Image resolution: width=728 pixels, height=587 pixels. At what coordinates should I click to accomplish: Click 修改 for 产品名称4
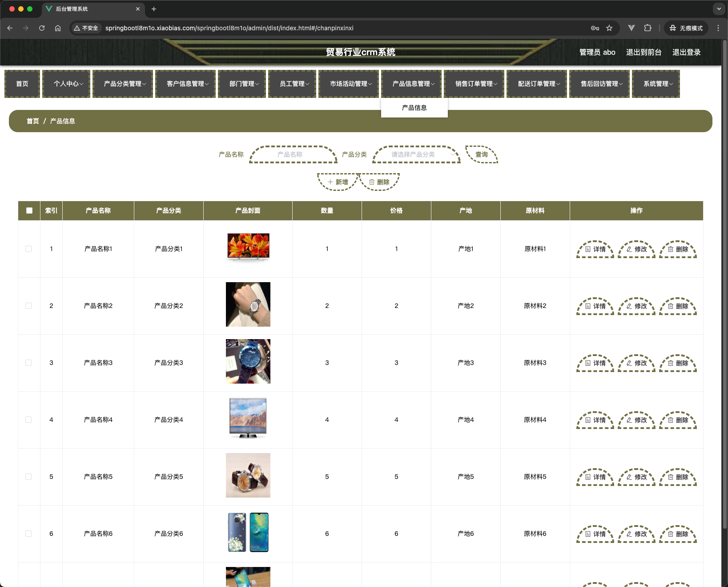[x=636, y=420]
